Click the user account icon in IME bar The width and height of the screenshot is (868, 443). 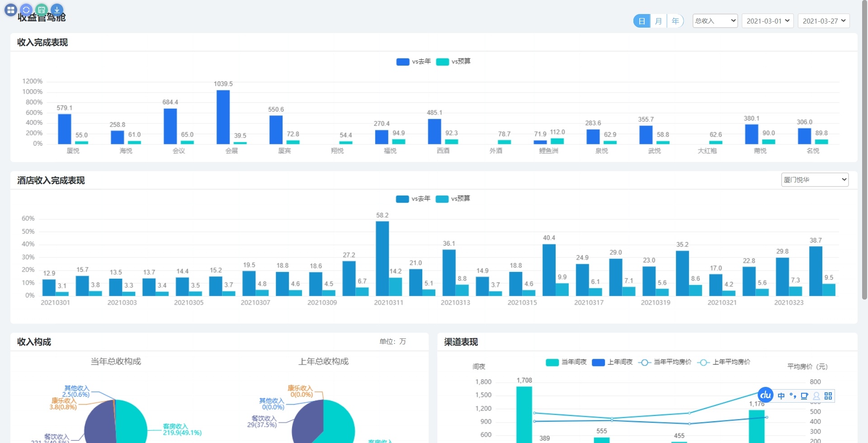coord(816,396)
